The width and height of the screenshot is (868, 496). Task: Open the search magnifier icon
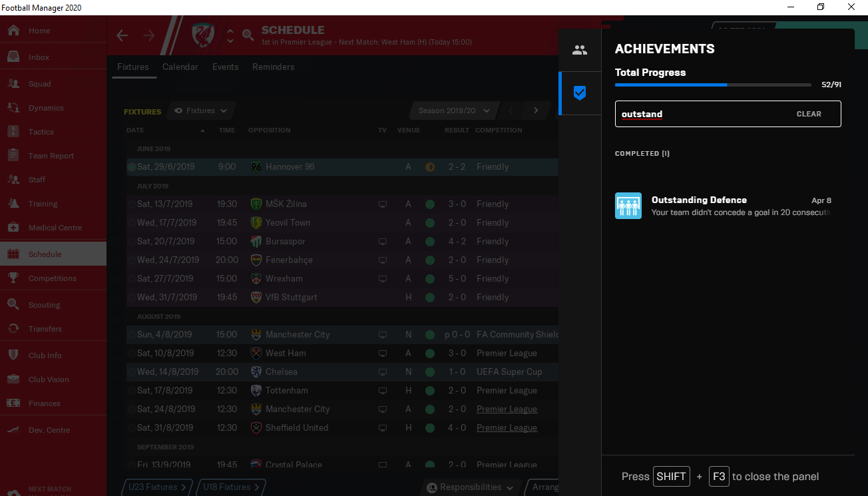point(248,35)
